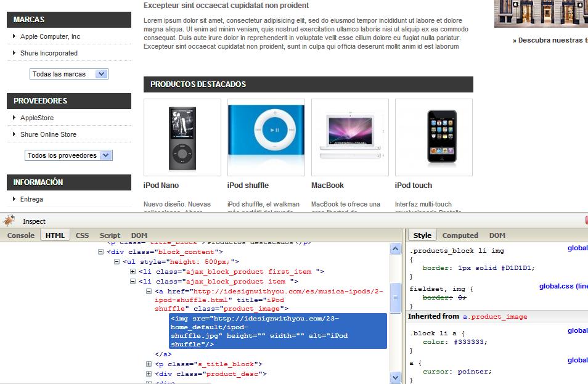588x384 pixels.
Task: Switch to the Console tab
Action: pyautogui.click(x=21, y=235)
